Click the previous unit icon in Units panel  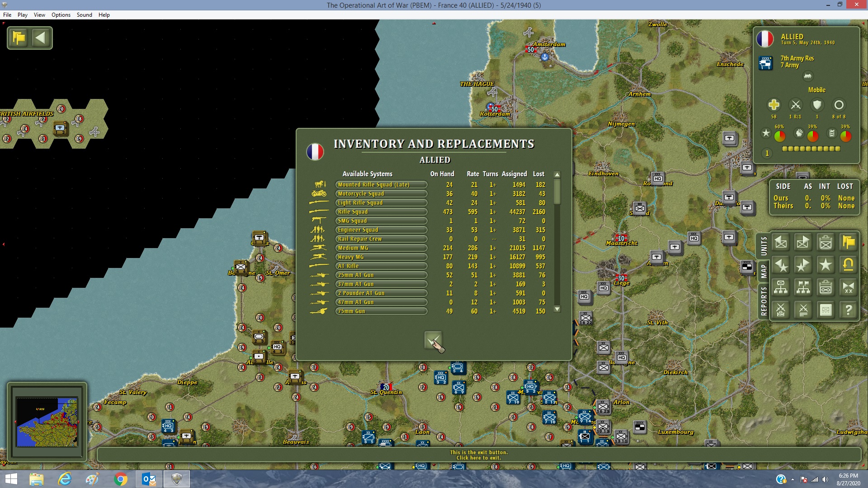coord(781,243)
